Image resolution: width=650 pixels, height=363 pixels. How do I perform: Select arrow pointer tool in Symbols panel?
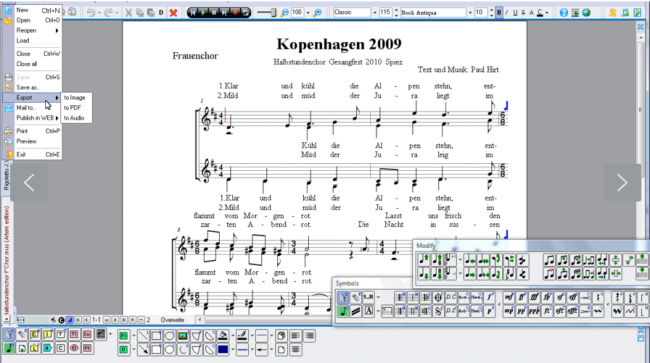[343, 297]
